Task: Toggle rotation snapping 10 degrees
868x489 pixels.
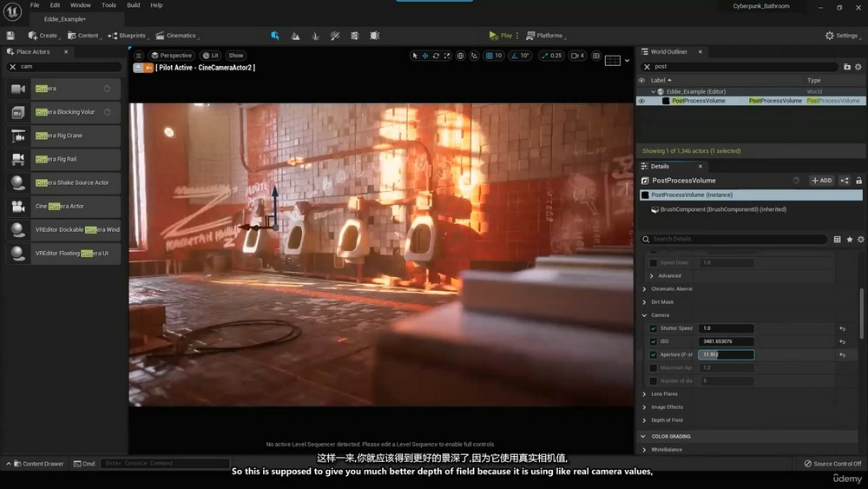Action: (520, 56)
